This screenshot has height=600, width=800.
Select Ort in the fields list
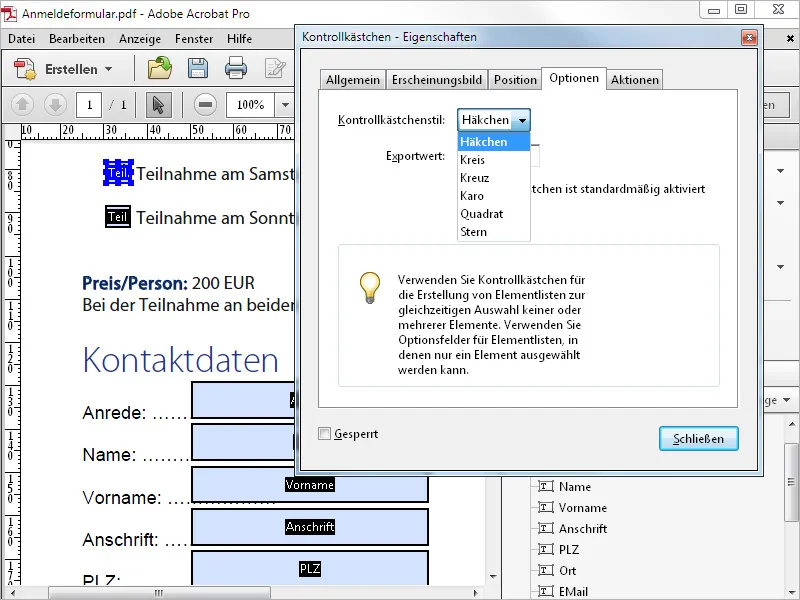[567, 570]
